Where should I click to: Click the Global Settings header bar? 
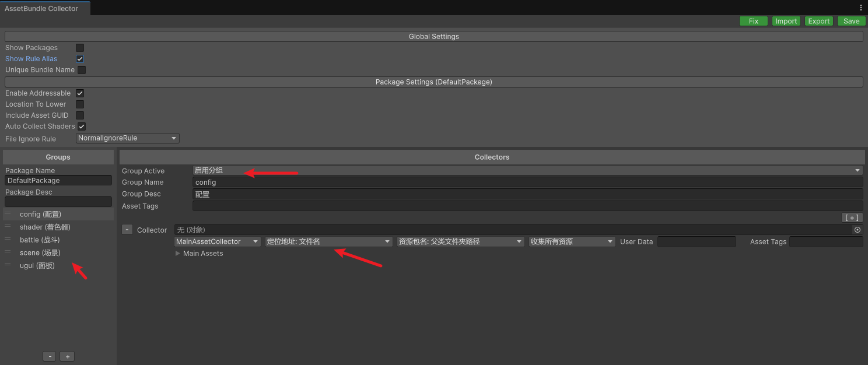pos(434,36)
